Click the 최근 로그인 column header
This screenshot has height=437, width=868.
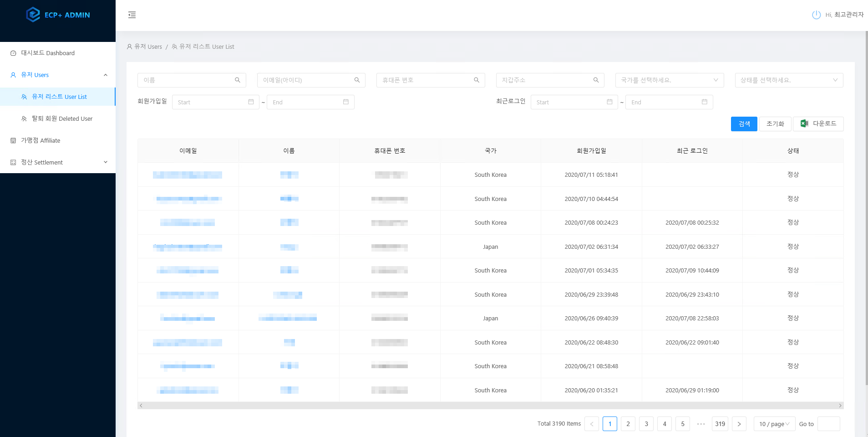(x=692, y=151)
